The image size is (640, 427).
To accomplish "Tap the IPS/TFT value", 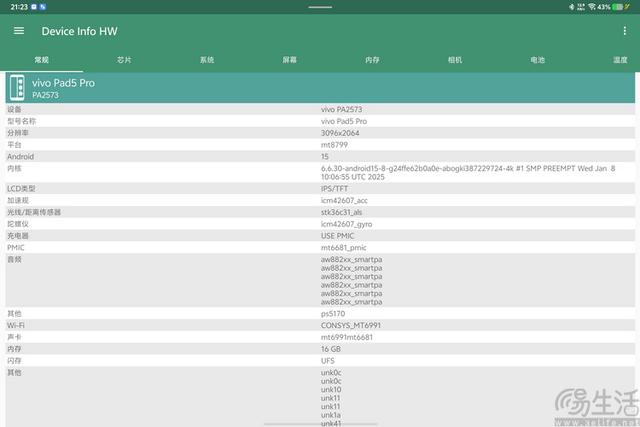I will pos(334,189).
